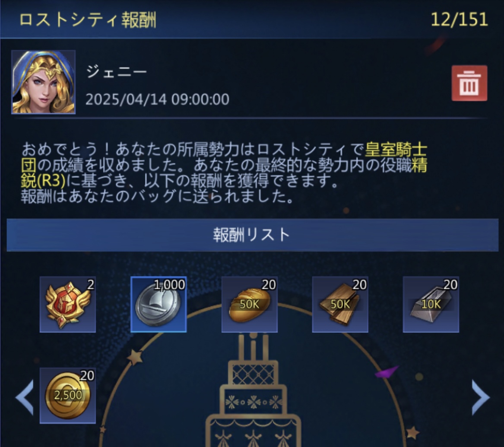Select the silver ship coin reward
504x447 pixels.
click(158, 304)
